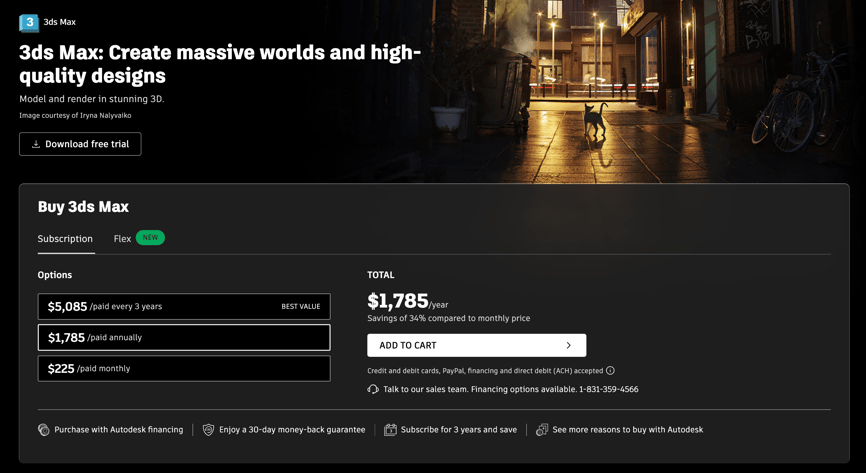The width and height of the screenshot is (866, 473).
Task: Click the Create massive worlds headline
Action: click(x=220, y=64)
